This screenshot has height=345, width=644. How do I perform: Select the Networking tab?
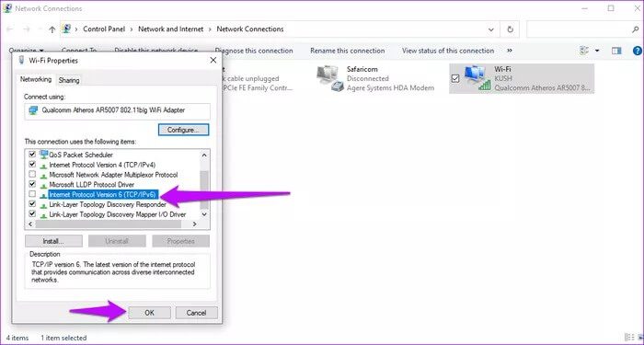click(x=36, y=79)
